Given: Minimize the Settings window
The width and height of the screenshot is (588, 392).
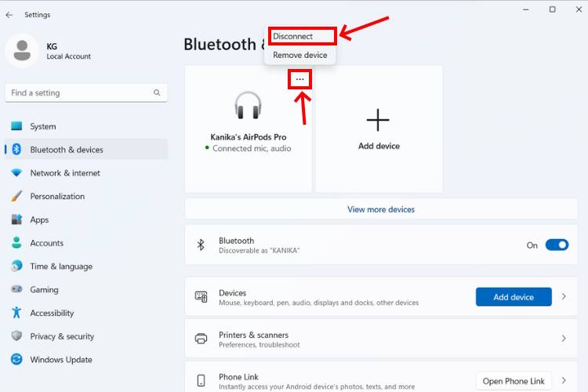Looking at the screenshot, I should click(526, 9).
